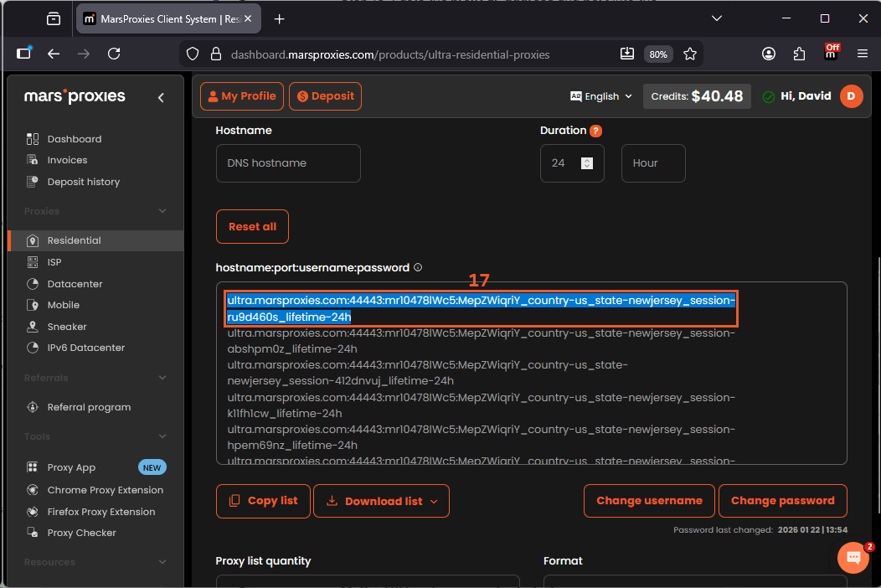Click the info icon beside hostname:port:username:password
This screenshot has width=881, height=588.
click(x=417, y=267)
